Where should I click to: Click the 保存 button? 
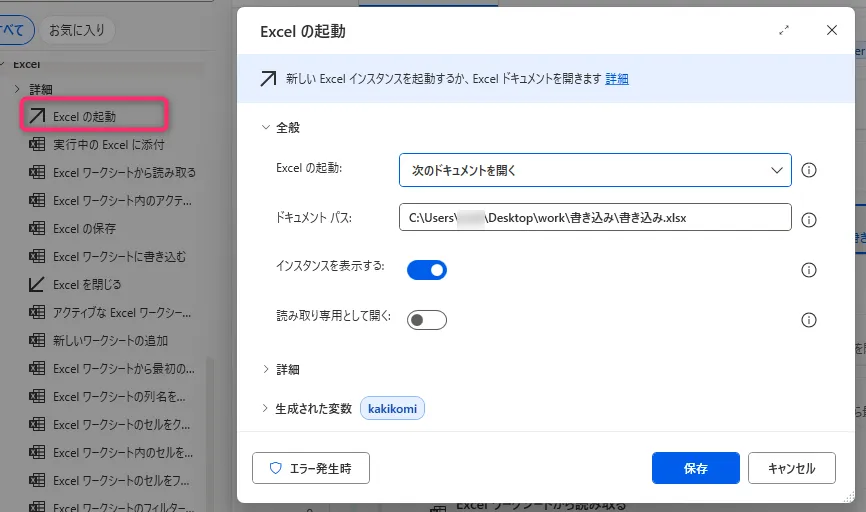(695, 468)
